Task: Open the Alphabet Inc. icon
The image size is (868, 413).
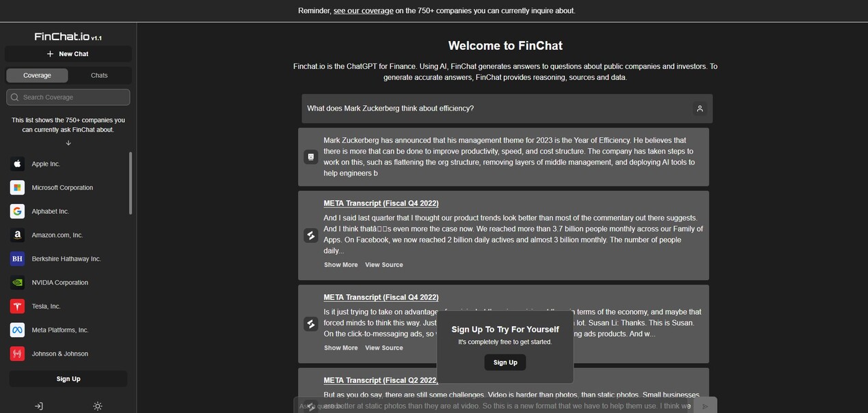Action: [x=16, y=212]
